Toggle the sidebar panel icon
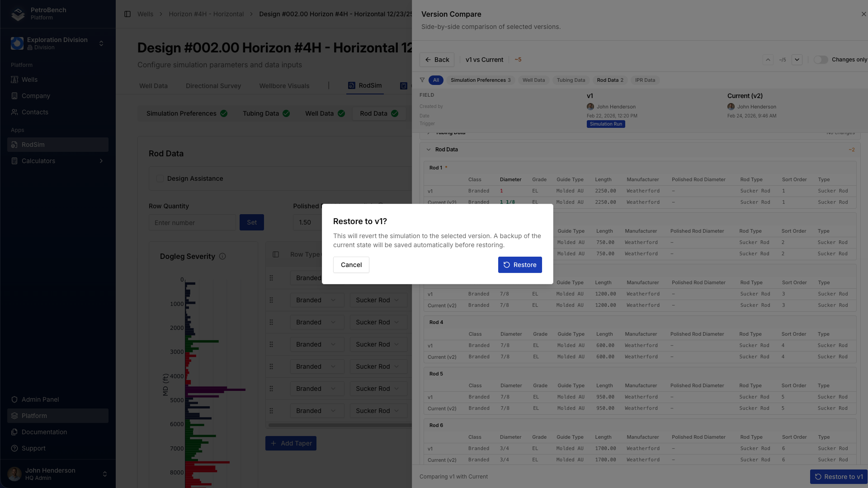868x488 pixels. [127, 14]
